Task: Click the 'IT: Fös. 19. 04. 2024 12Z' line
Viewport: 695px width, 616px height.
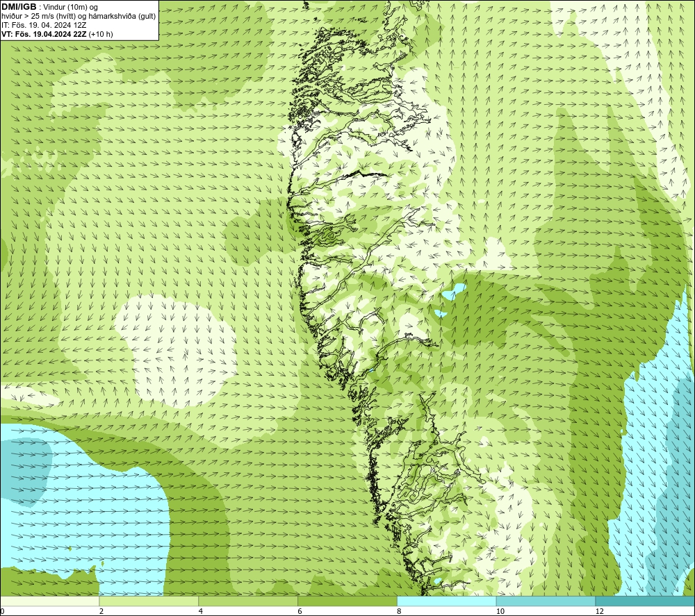Action: (43, 25)
